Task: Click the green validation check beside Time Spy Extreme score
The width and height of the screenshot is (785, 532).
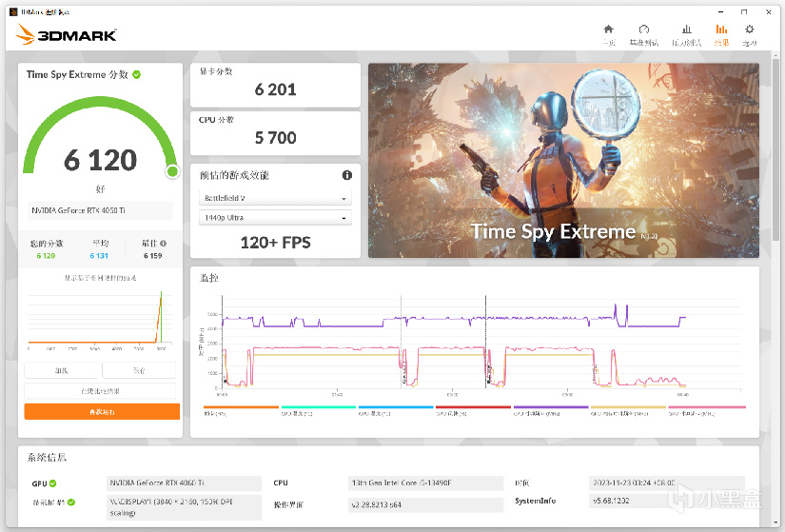Action: (137, 74)
